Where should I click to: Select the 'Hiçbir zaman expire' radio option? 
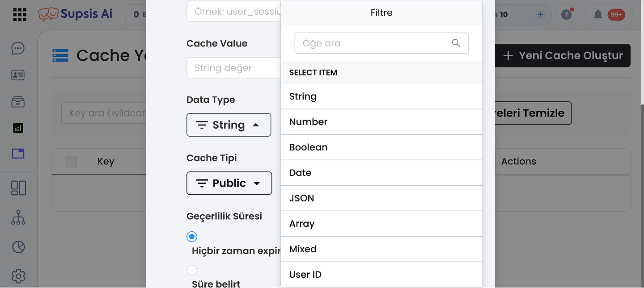192,237
